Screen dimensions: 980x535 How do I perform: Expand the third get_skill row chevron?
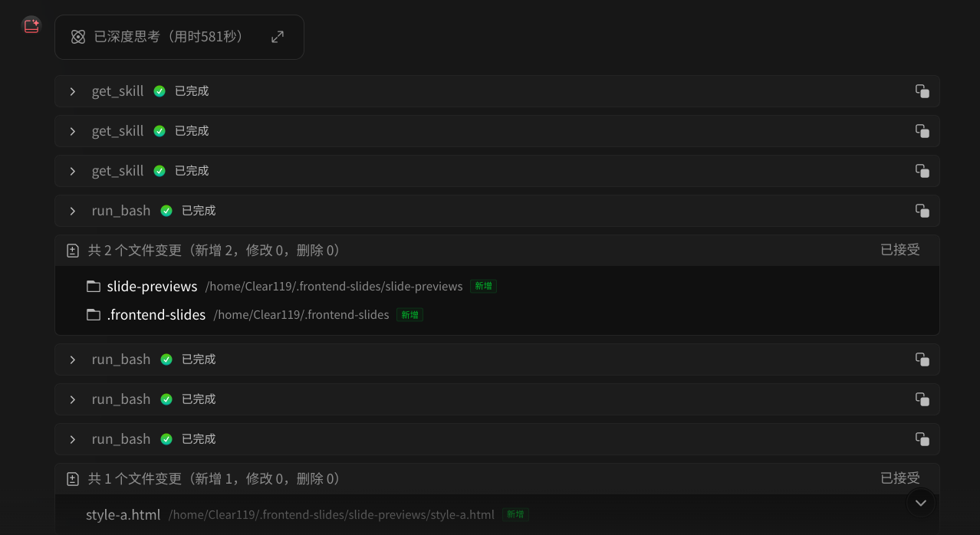point(73,171)
